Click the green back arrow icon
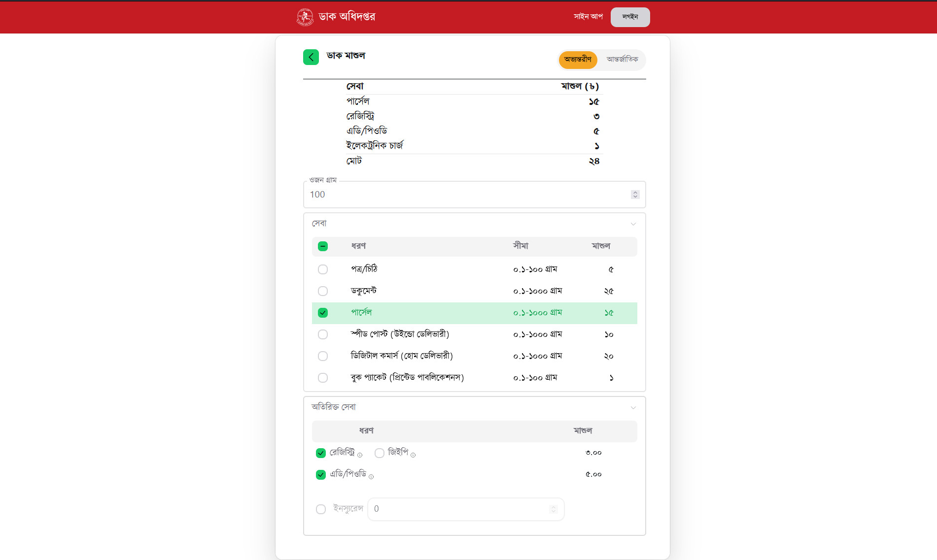This screenshot has width=937, height=560. [x=311, y=57]
